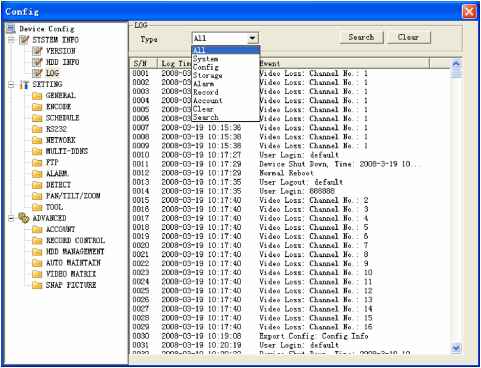This screenshot has width=481, height=368.
Task: Click the S/N column header
Action: 143,63
